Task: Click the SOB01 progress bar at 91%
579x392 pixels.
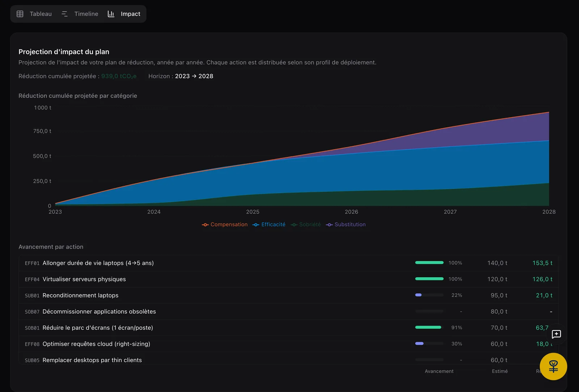Action: click(x=429, y=327)
